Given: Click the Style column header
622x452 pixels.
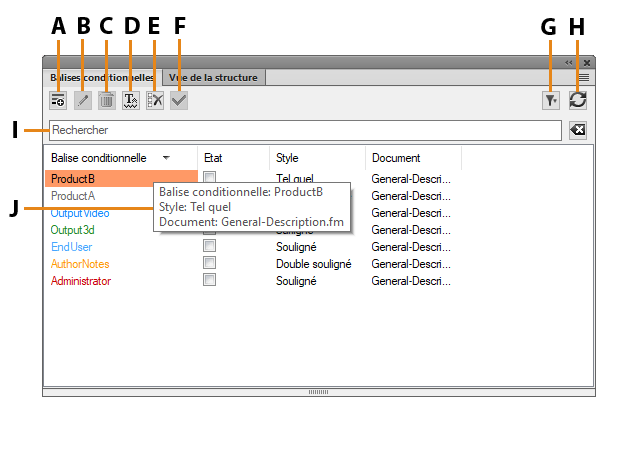Looking at the screenshot, I should pyautogui.click(x=288, y=158).
